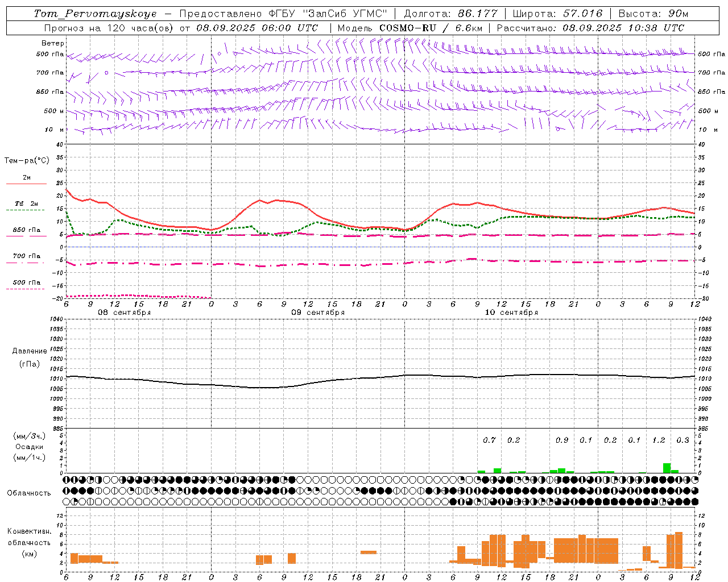Select the "Облачность" cloudiness label
The width and height of the screenshot is (728, 582).
tap(29, 493)
